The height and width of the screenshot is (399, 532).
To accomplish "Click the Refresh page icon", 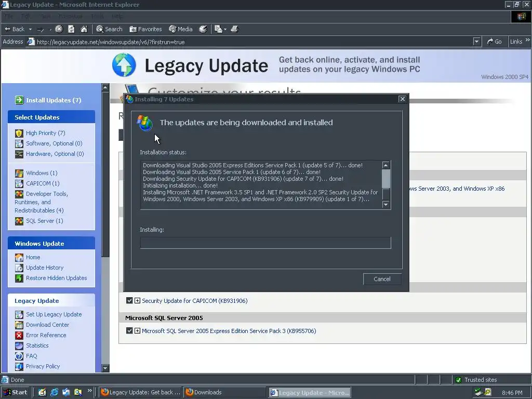I will tap(71, 29).
